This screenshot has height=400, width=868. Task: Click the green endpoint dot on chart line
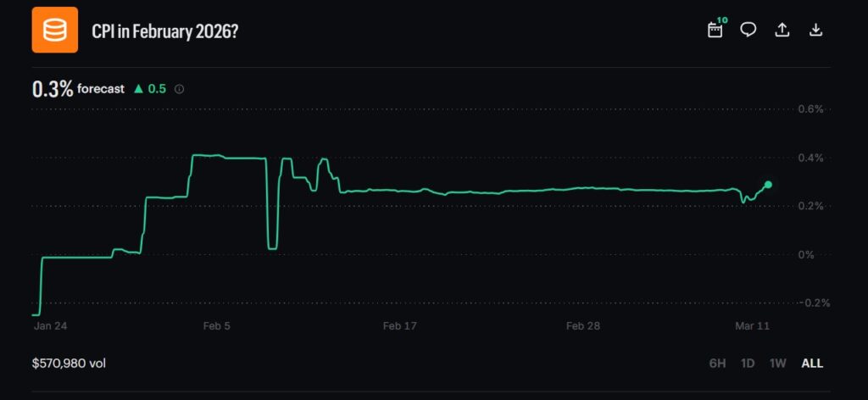coord(768,184)
